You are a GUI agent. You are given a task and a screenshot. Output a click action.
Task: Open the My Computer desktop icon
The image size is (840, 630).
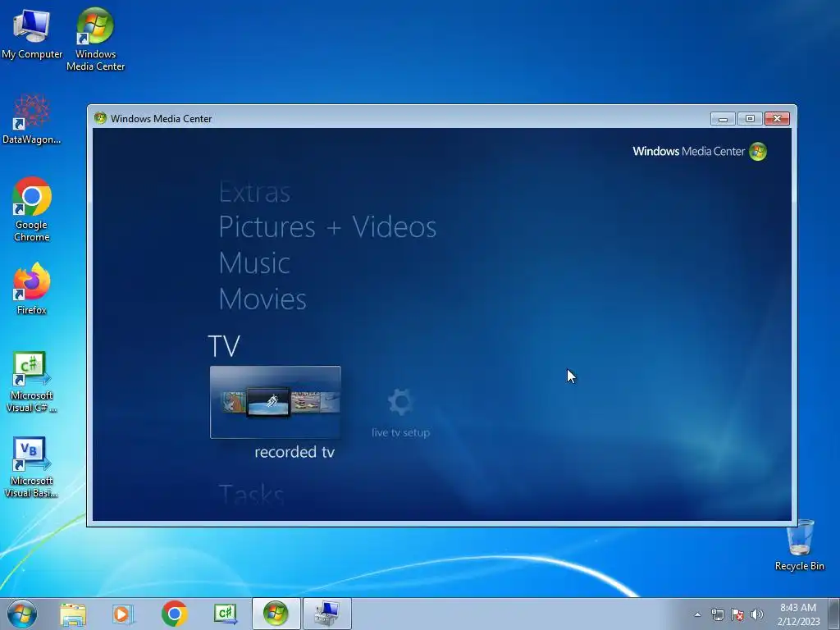32,34
